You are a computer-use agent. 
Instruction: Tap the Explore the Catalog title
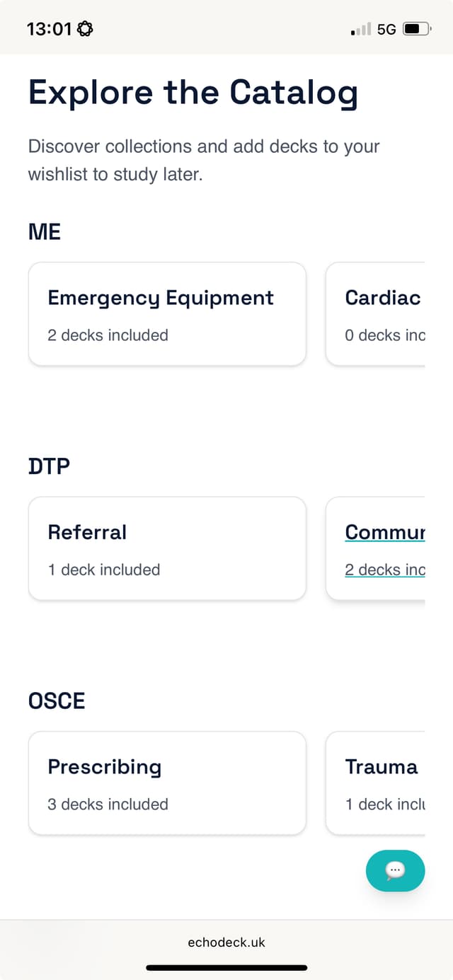pyautogui.click(x=193, y=93)
